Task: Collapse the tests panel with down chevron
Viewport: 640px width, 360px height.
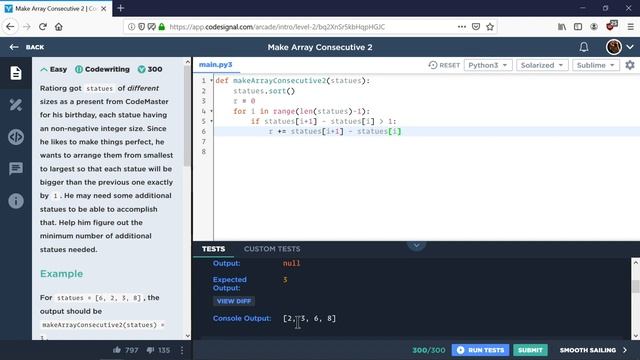Action: tap(416, 245)
